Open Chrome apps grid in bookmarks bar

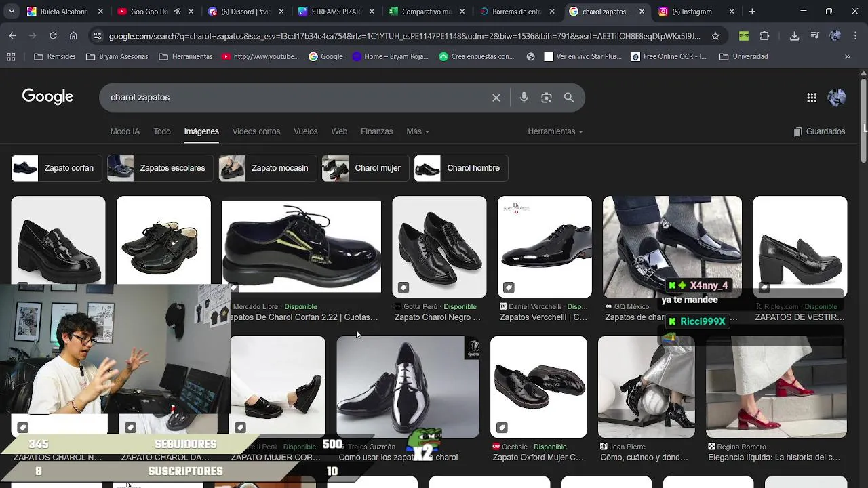click(11, 56)
